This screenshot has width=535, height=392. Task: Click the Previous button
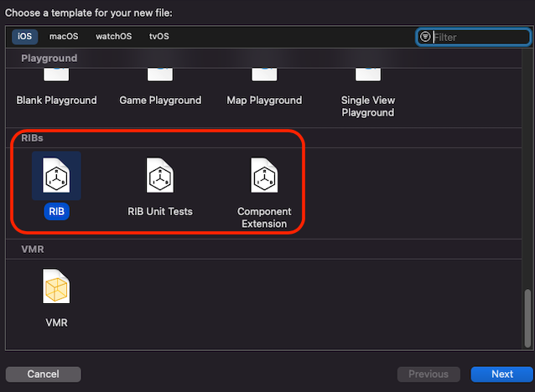click(429, 374)
